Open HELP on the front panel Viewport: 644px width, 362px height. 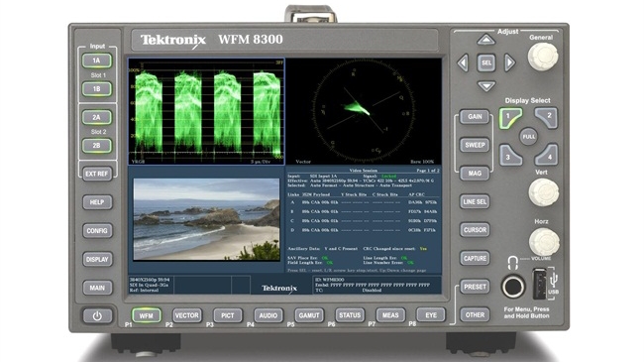[x=97, y=202]
